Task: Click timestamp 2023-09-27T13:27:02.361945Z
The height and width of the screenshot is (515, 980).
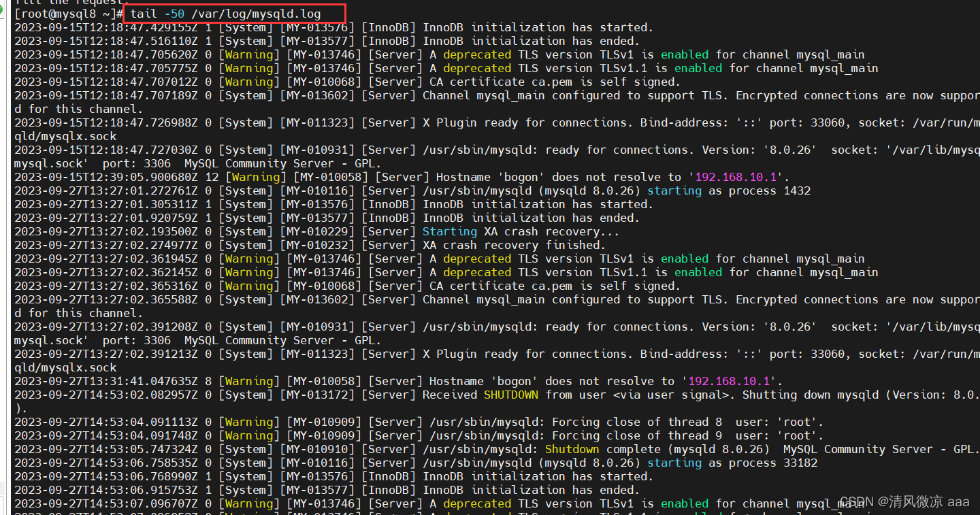Action: (106, 259)
